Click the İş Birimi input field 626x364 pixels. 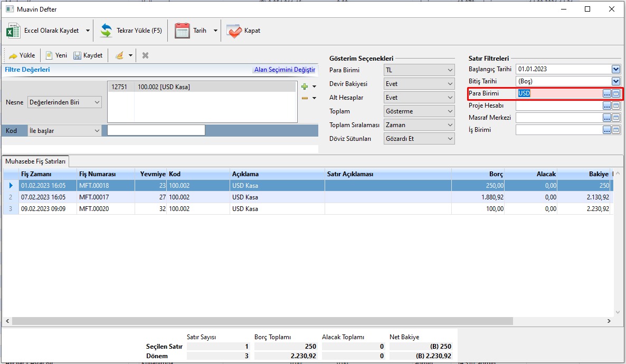pos(559,130)
